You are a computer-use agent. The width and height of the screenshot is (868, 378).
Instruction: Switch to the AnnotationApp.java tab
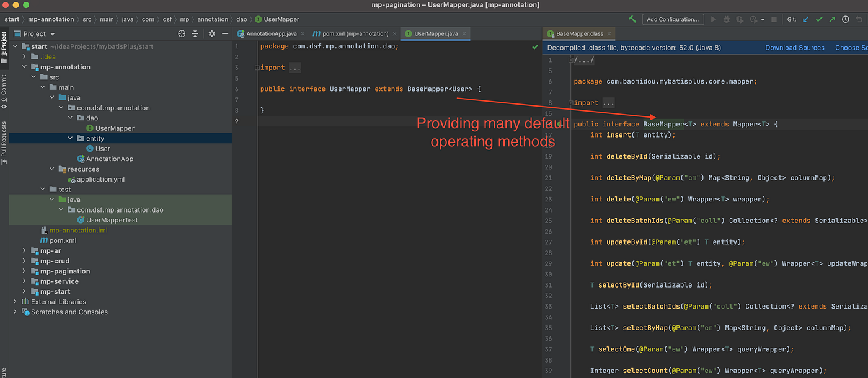tap(270, 33)
